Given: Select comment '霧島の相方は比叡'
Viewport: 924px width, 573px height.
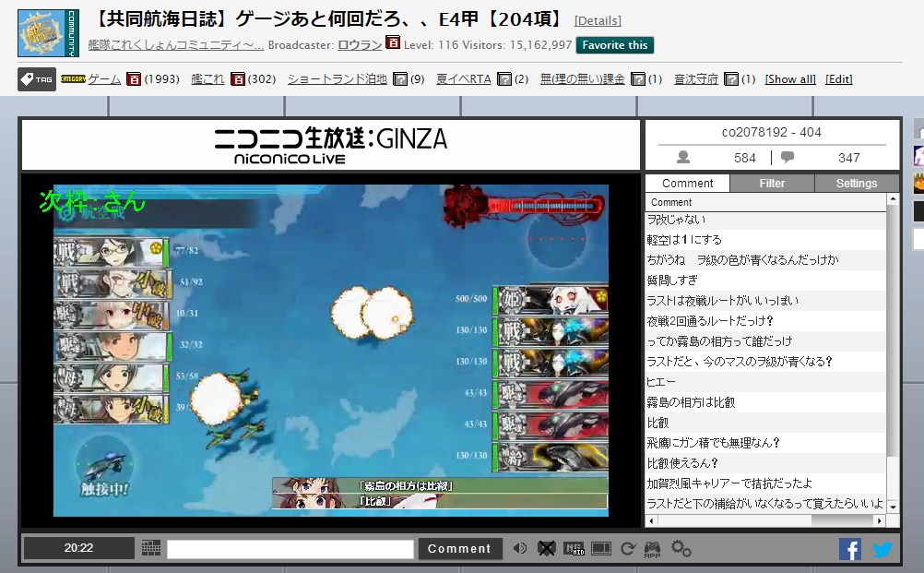Looking at the screenshot, I should tap(766, 402).
